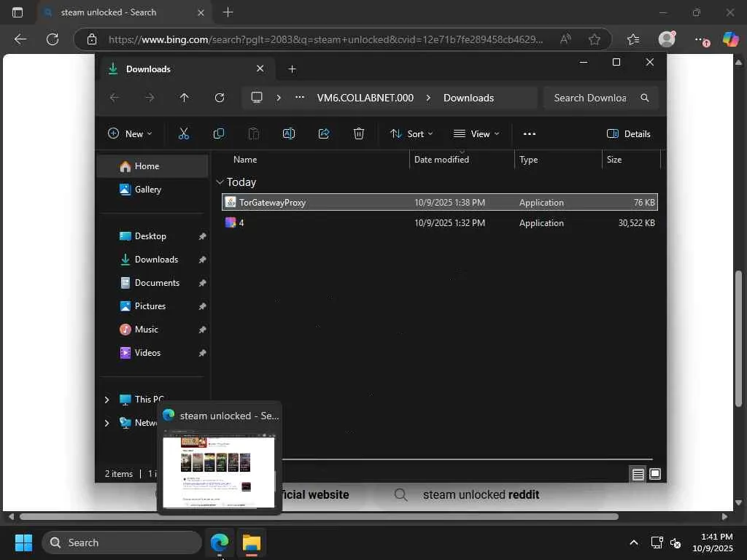Click the steam unlocked reddit search suggestion
Screen dimensions: 747x560
481,495
